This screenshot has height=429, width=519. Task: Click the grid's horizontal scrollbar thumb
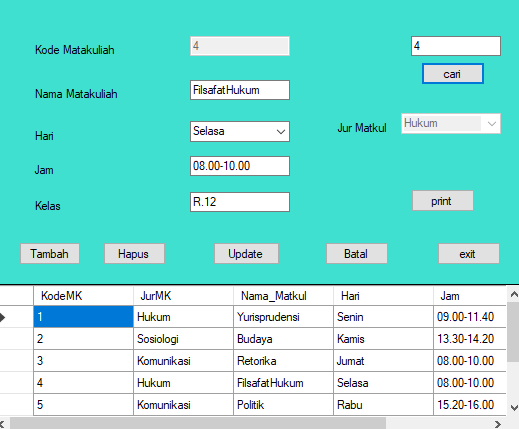pos(198,424)
